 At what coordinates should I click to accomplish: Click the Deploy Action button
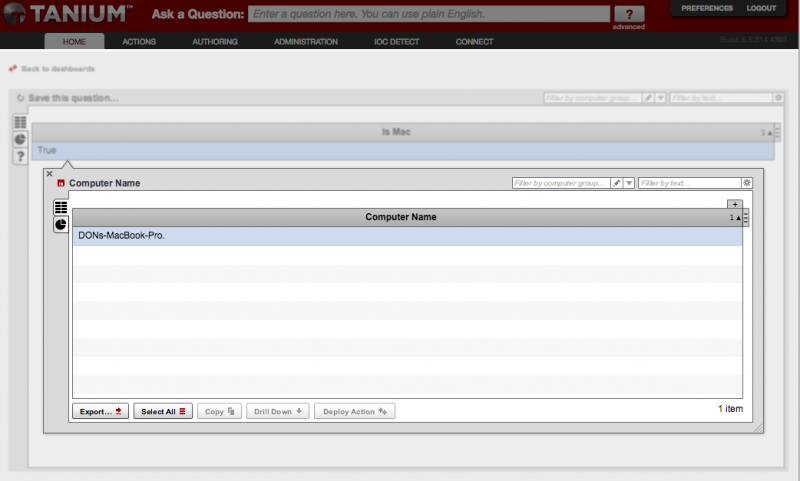355,411
